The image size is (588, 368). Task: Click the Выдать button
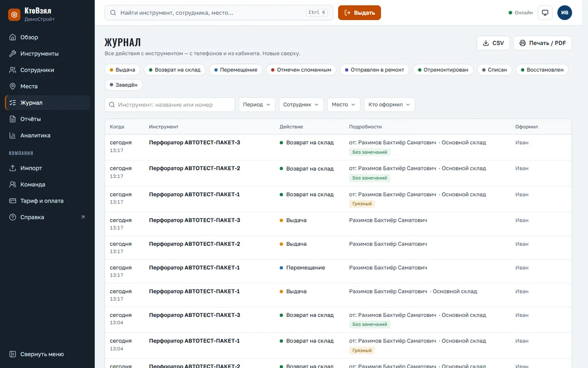point(359,13)
